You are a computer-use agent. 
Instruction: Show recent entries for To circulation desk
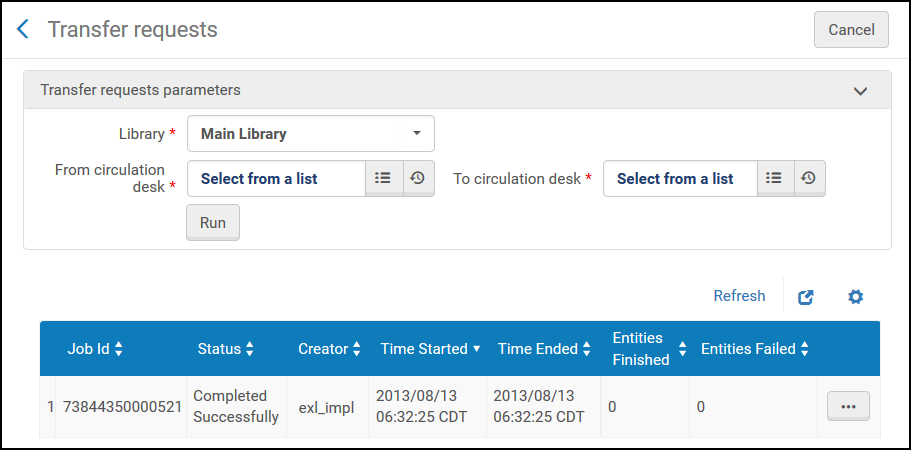pyautogui.click(x=809, y=178)
